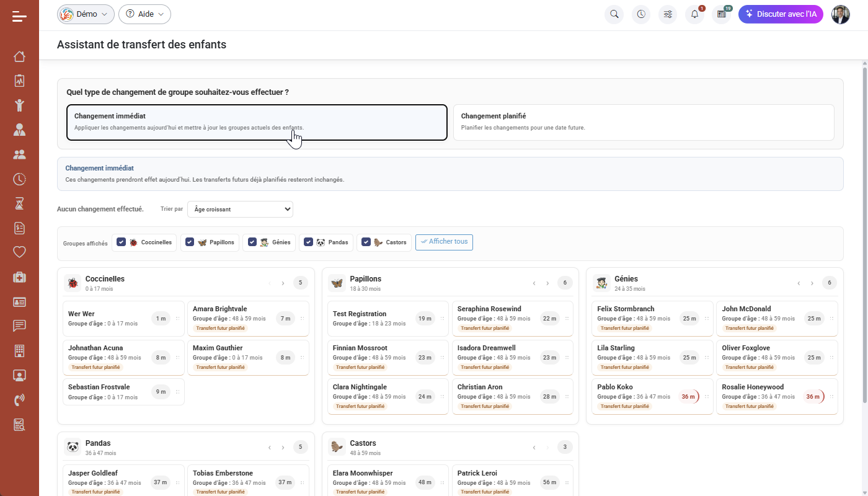Viewport: 868px width, 496px height.
Task: Select the Changement immédiat option
Action: click(x=257, y=123)
